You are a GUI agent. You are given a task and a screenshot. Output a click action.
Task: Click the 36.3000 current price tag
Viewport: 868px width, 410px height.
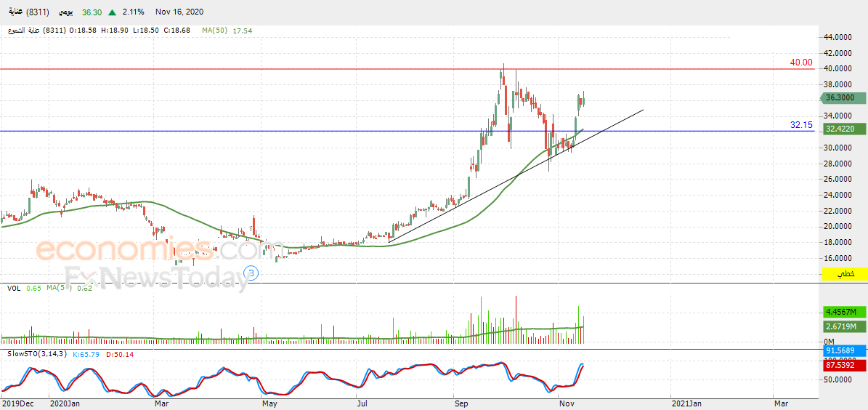(844, 98)
